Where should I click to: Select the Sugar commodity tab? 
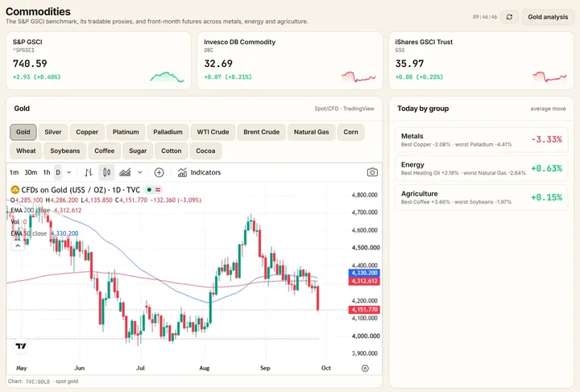pos(138,151)
